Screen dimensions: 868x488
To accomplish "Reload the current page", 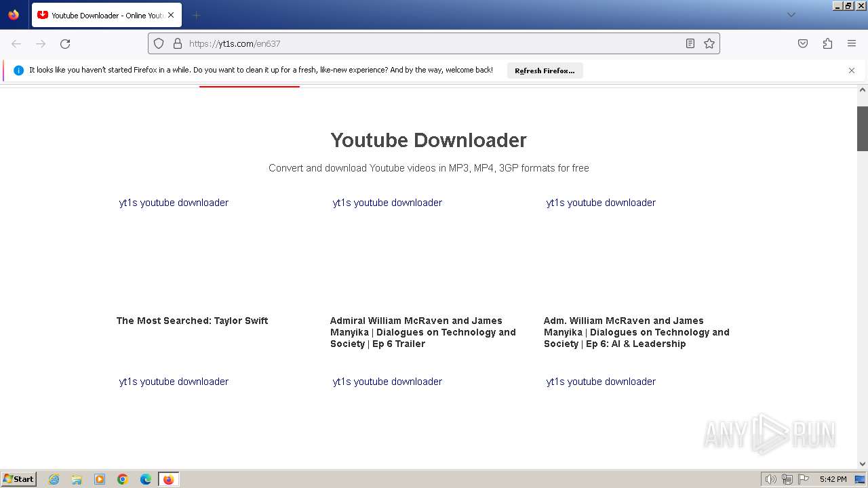I will pos(65,43).
